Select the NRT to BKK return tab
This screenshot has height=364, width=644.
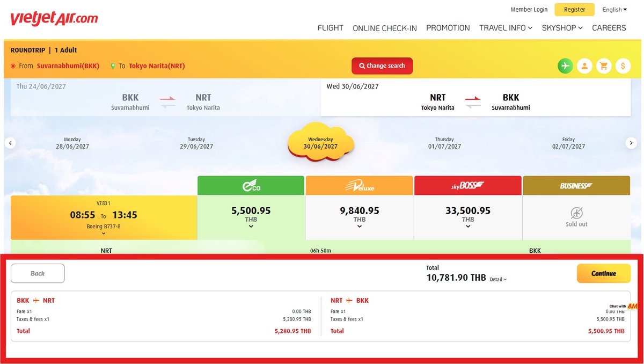pyautogui.click(x=475, y=97)
